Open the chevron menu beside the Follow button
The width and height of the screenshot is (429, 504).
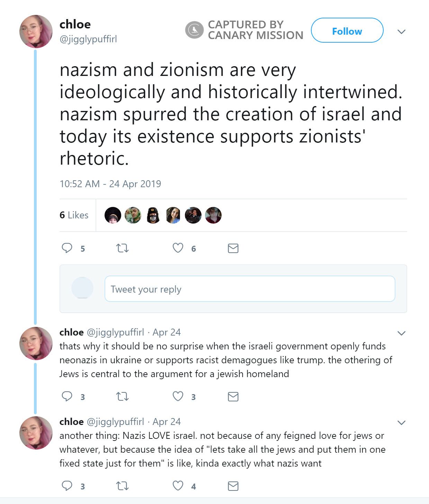pos(401,32)
